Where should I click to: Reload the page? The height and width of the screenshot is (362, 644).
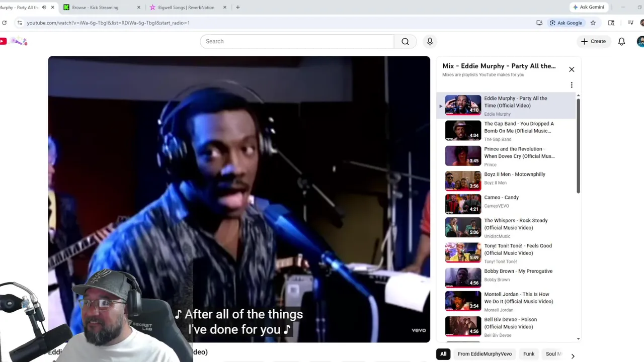click(4, 23)
